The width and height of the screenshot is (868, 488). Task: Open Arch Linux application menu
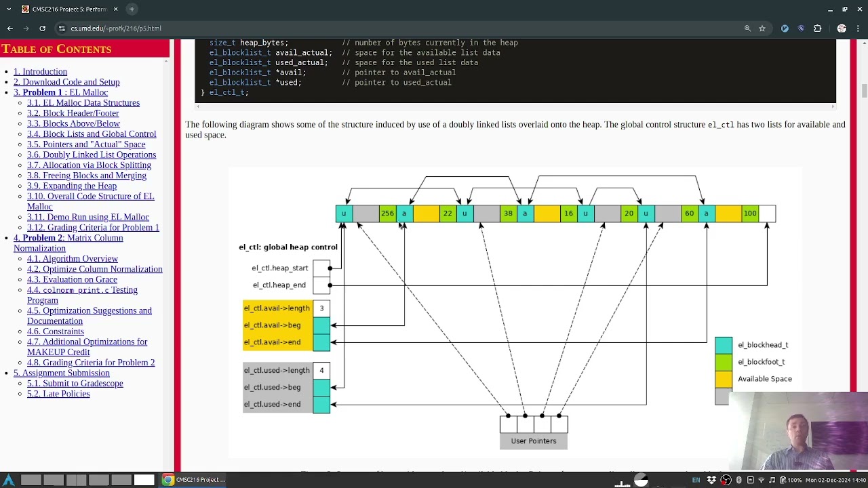(x=8, y=480)
